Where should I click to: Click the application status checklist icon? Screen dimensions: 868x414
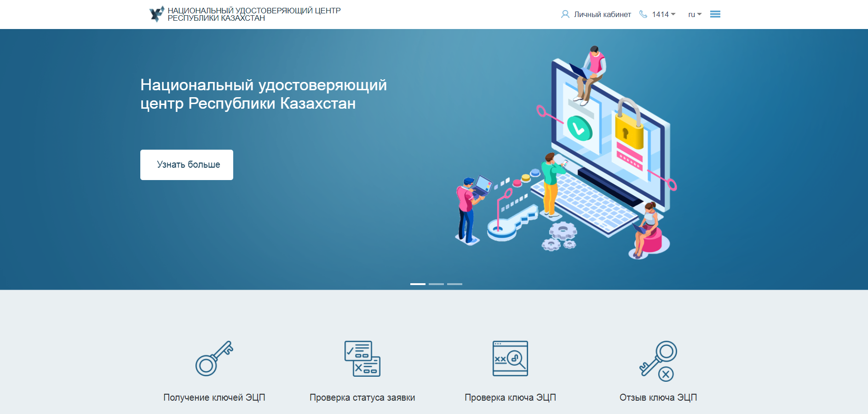pyautogui.click(x=362, y=358)
